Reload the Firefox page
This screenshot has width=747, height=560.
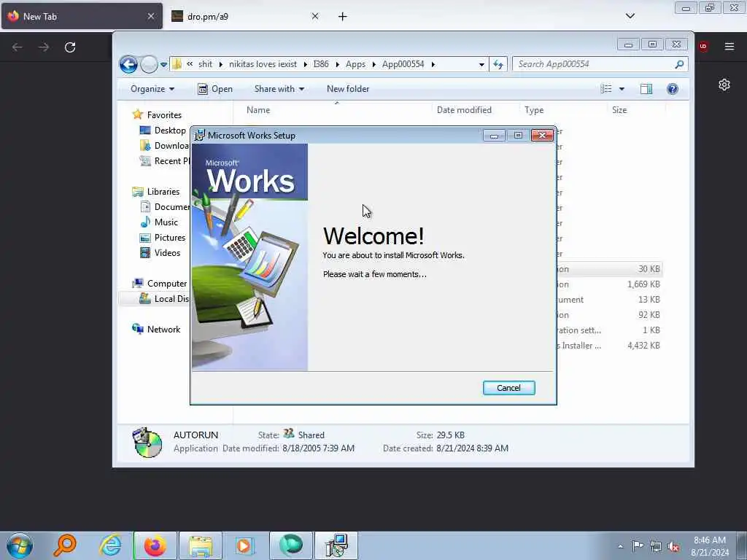pyautogui.click(x=70, y=47)
